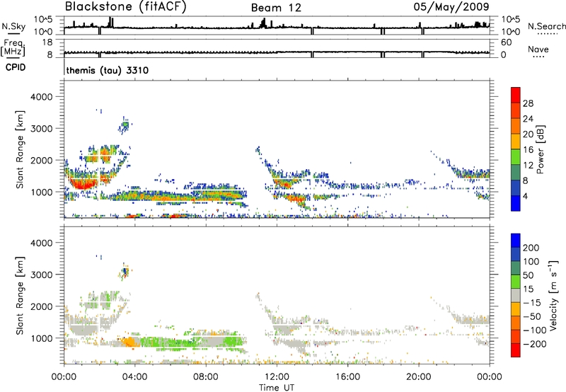Screen dimensions: 566x392
Task: Select the 60 tick on Nave axis
Action: tap(506, 42)
